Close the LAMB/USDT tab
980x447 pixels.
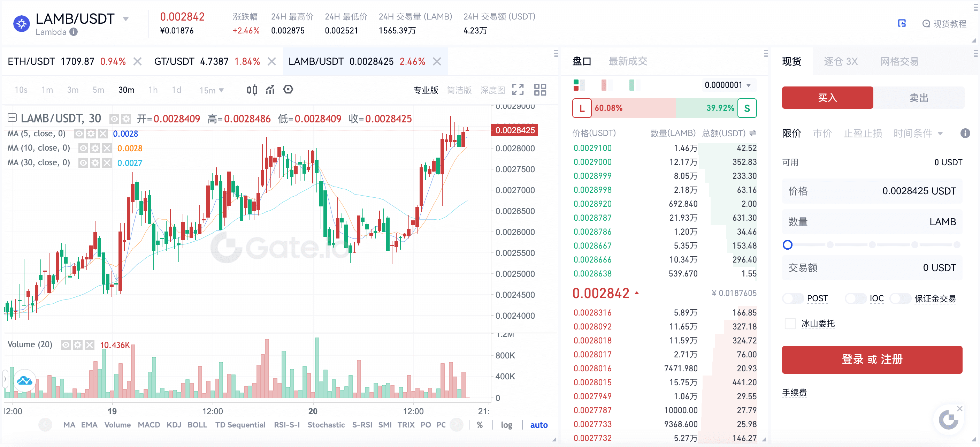click(x=437, y=61)
